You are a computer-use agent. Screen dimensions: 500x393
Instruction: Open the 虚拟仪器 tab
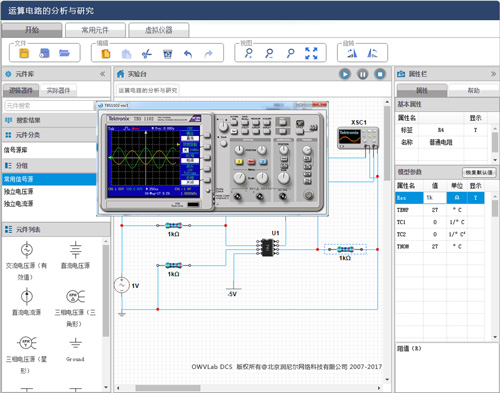pos(159,30)
